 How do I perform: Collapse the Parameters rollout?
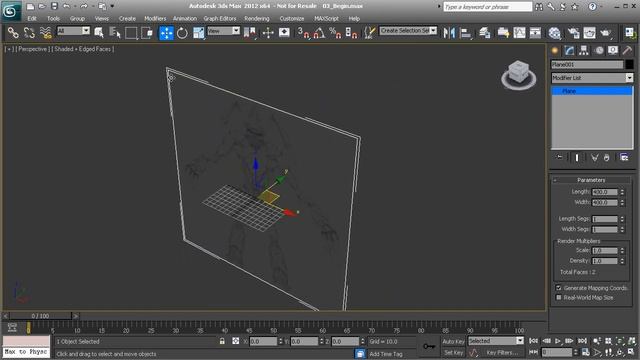591,180
